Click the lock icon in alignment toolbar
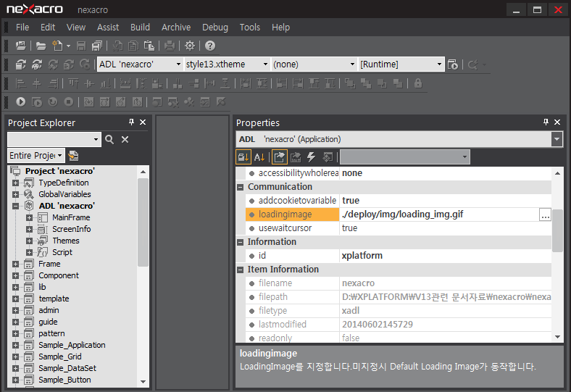Image resolution: width=571 pixels, height=392 pixels. (x=418, y=83)
